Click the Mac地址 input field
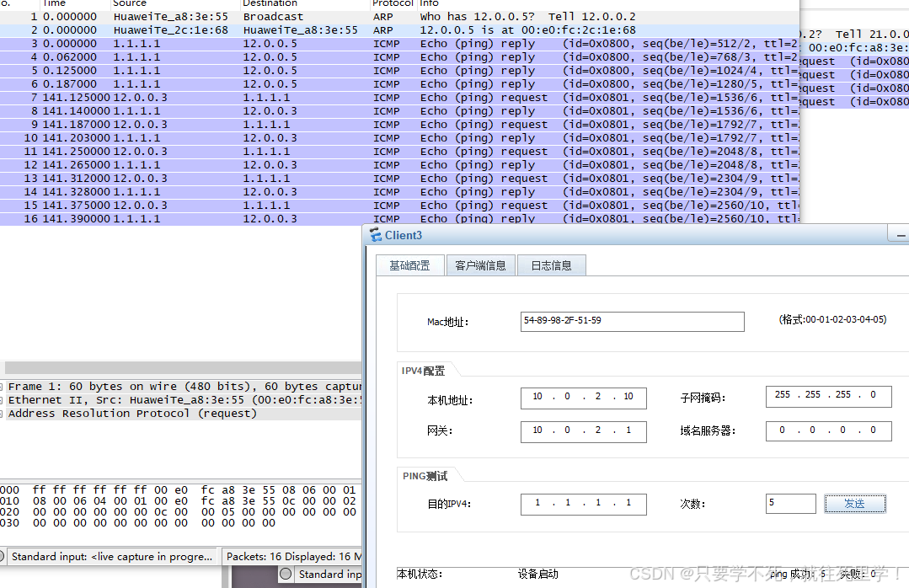This screenshot has height=588, width=909. coord(633,321)
